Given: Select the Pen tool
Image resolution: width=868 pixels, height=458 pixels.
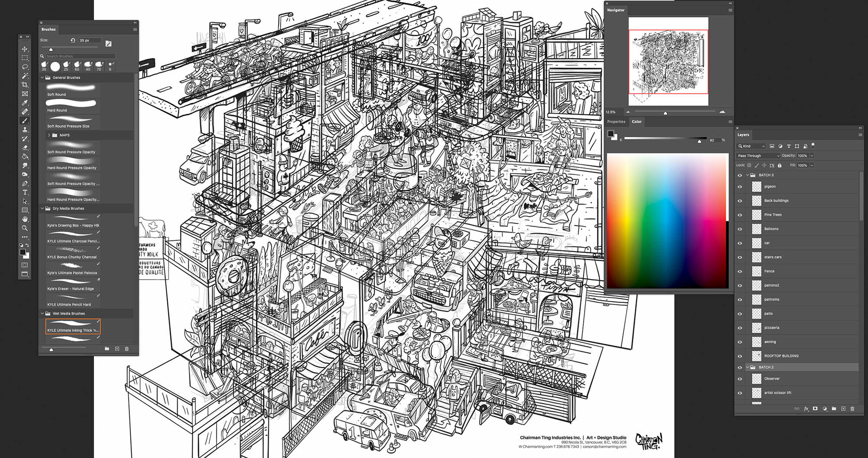Looking at the screenshot, I should click(25, 183).
